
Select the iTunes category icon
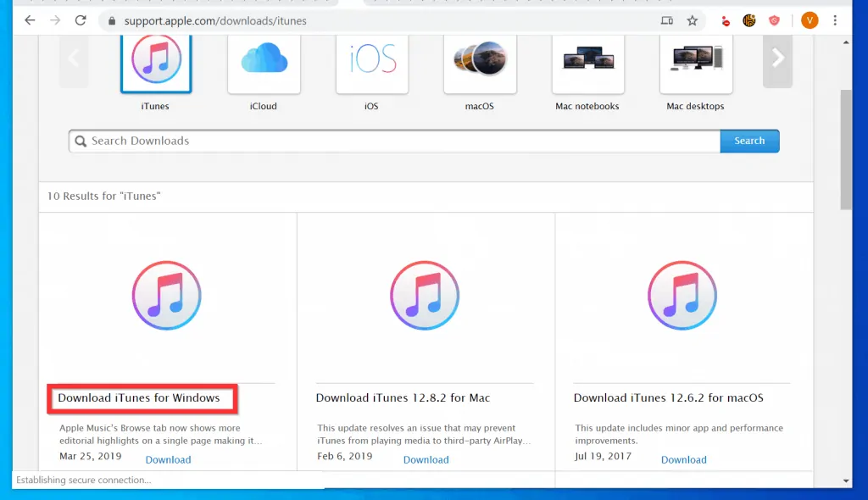click(156, 61)
